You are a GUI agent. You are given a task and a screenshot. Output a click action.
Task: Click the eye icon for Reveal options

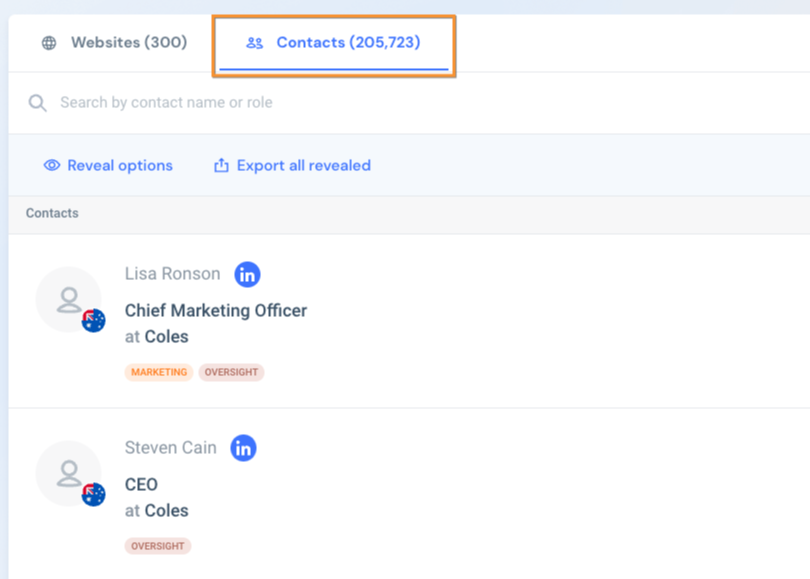[x=52, y=166]
